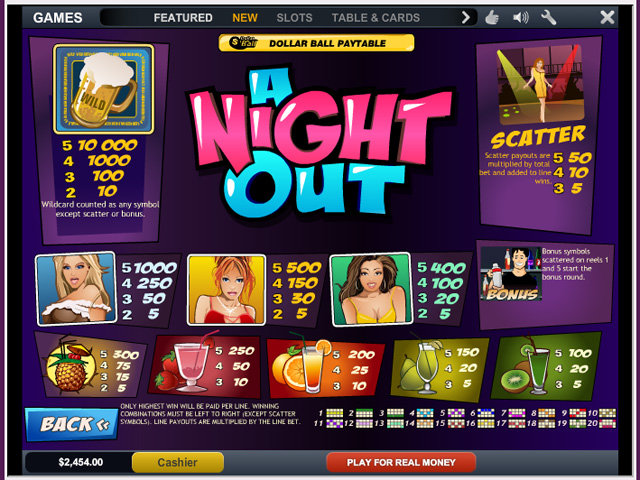The height and width of the screenshot is (480, 640).
Task: Switch to the Featured tab
Action: click(183, 18)
